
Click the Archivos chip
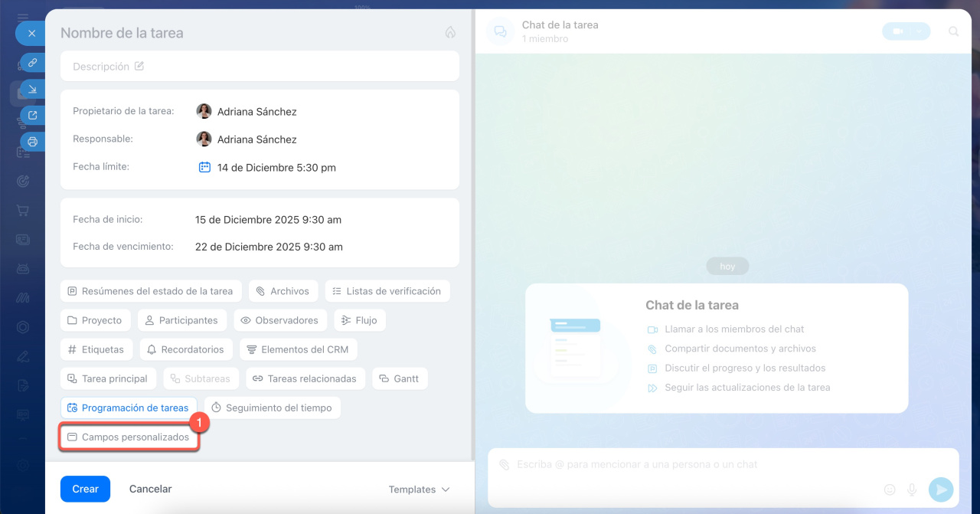pos(283,291)
